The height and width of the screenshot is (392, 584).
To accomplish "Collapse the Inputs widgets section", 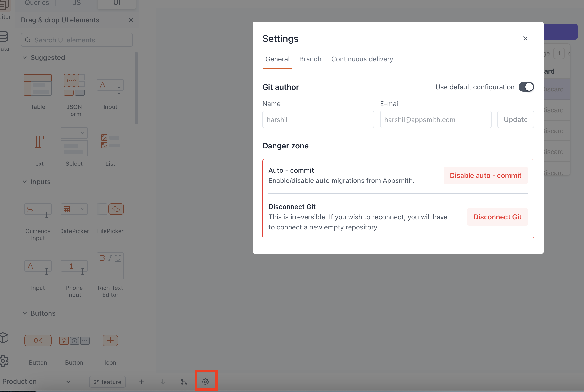I will pyautogui.click(x=25, y=182).
